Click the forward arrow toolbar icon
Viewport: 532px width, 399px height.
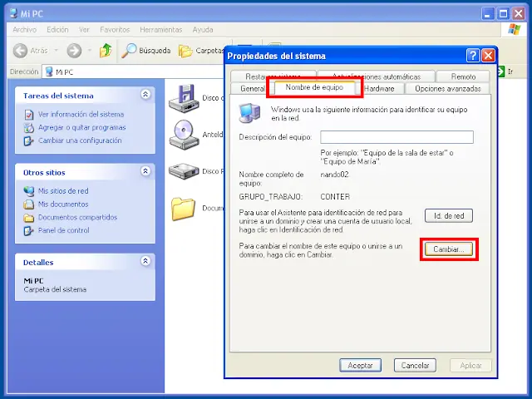(74, 51)
